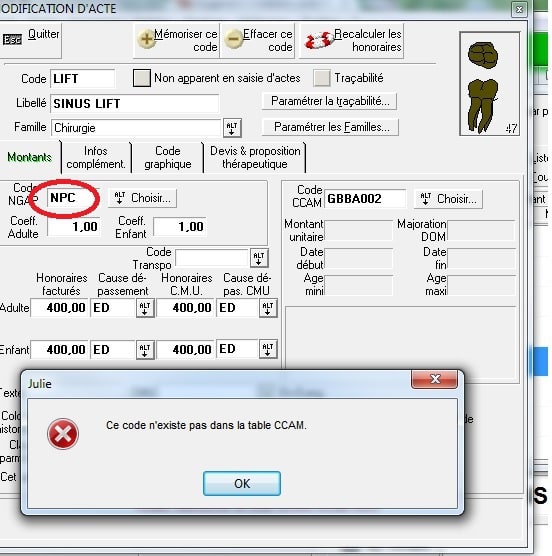Screen dimensions: 552x556
Task: Close the Modification d'acte window
Action: [x=519, y=9]
